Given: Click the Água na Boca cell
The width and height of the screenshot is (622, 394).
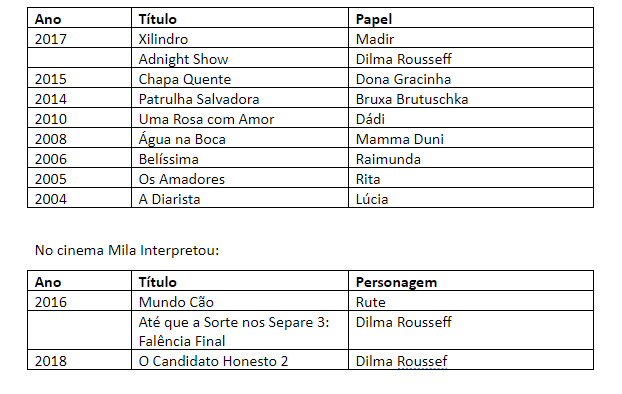Looking at the screenshot, I should [x=240, y=138].
